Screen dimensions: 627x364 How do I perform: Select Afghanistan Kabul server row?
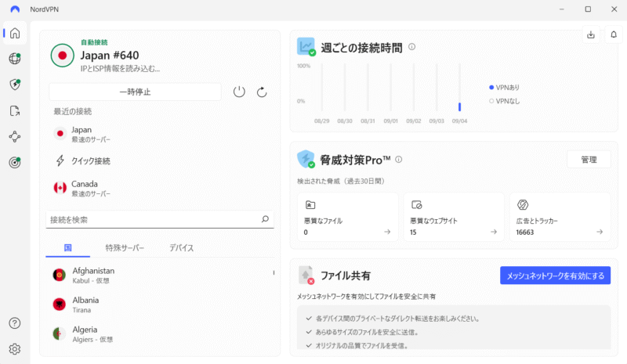(160, 275)
